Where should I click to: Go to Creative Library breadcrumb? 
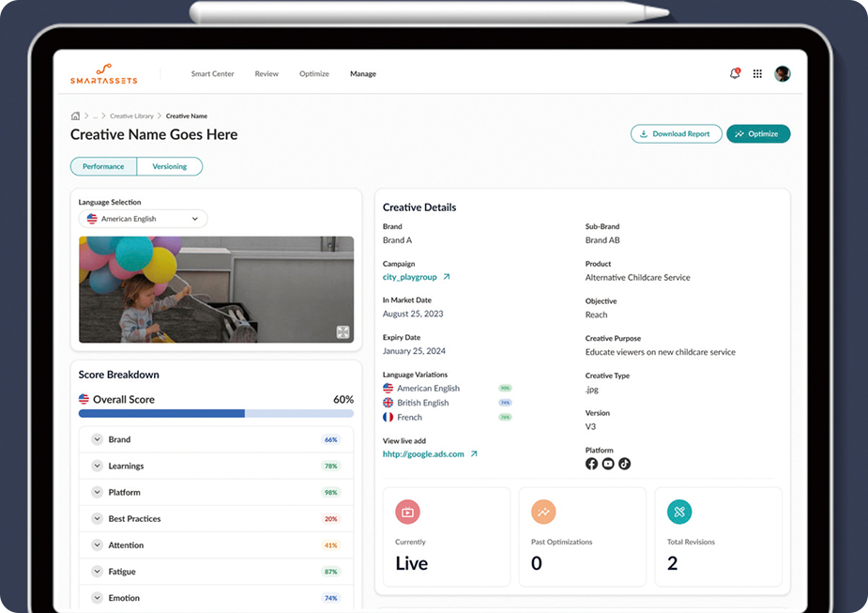point(131,116)
